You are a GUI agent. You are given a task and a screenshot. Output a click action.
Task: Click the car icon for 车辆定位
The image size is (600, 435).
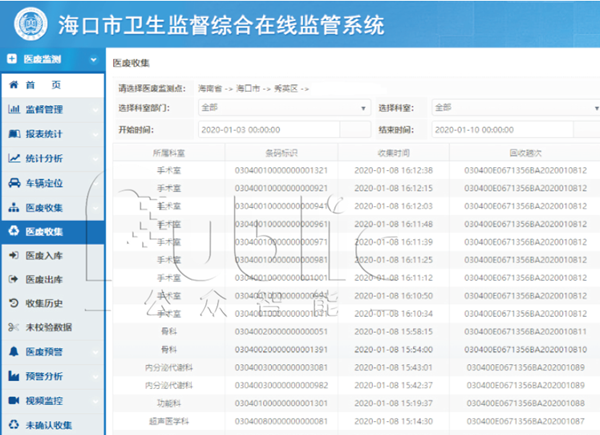click(x=14, y=183)
